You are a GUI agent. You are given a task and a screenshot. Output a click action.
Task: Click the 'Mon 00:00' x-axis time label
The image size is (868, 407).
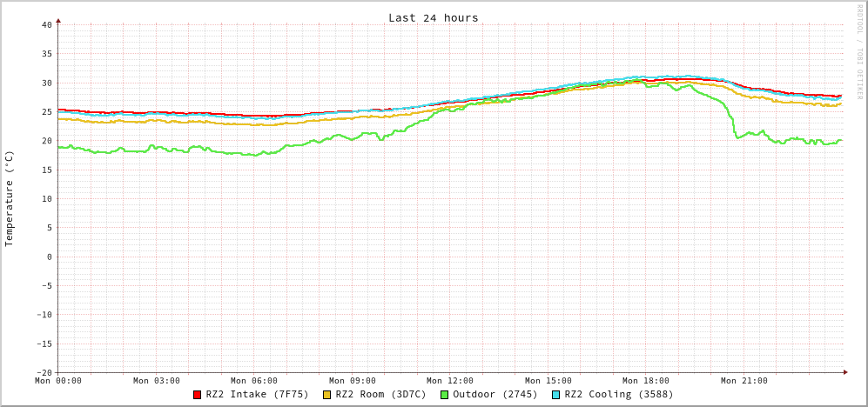[58, 381]
